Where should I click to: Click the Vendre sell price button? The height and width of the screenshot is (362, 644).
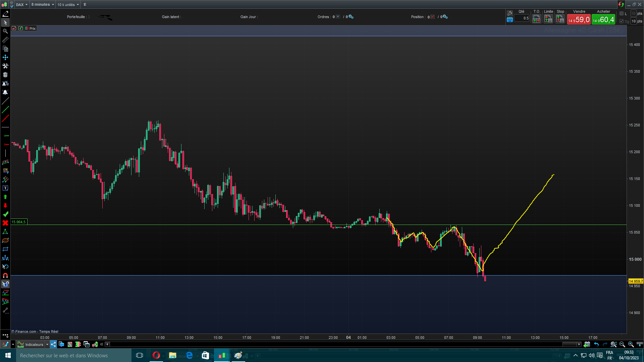point(579,20)
